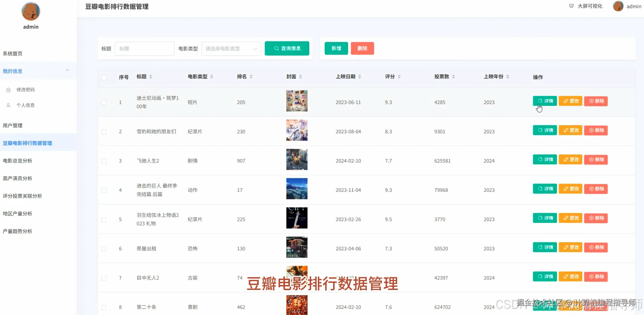Viewport: 644px width, 315px height.
Task: Open the admin avatar at the top right
Action: (x=618, y=6)
